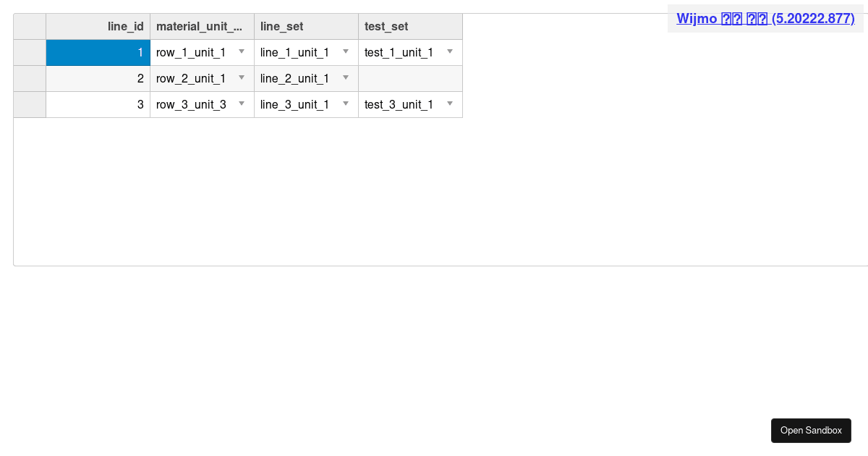This screenshot has height=456, width=868.
Task: Select all via top-left grid corner cell
Action: pos(30,27)
